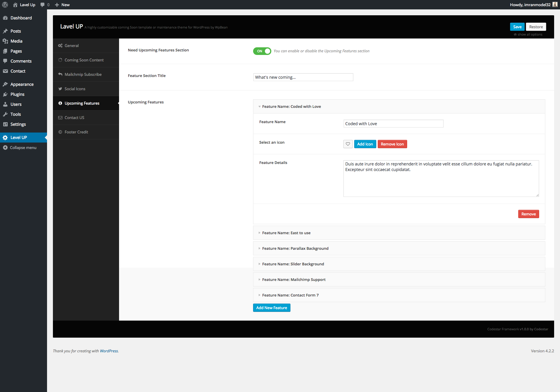The height and width of the screenshot is (392, 560).
Task: Click the Plugins plug icon
Action: pyautogui.click(x=5, y=94)
